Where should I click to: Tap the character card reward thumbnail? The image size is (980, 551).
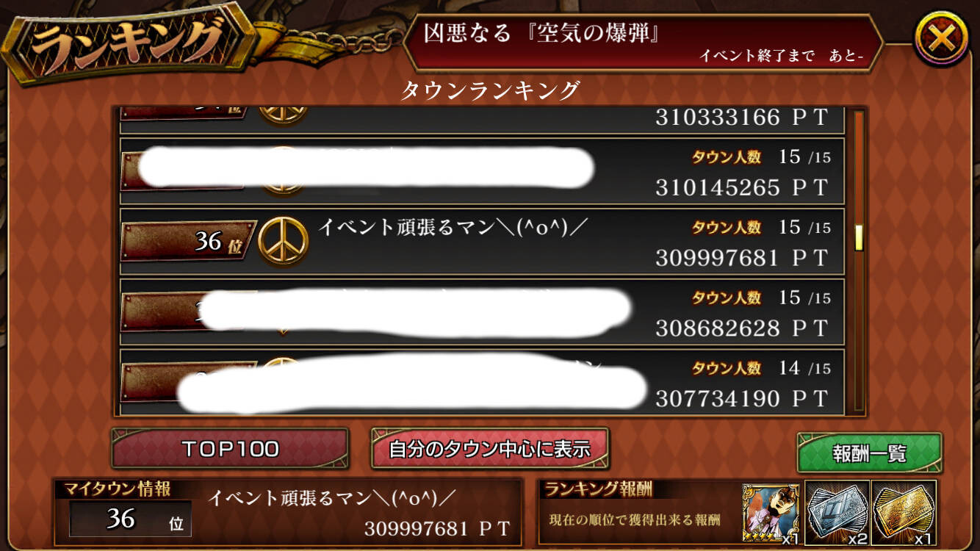coord(772,513)
